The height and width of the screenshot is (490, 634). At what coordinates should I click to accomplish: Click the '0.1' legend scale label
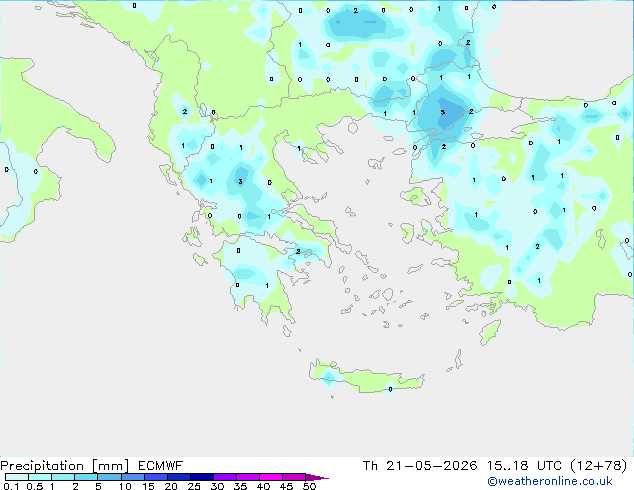(11, 486)
